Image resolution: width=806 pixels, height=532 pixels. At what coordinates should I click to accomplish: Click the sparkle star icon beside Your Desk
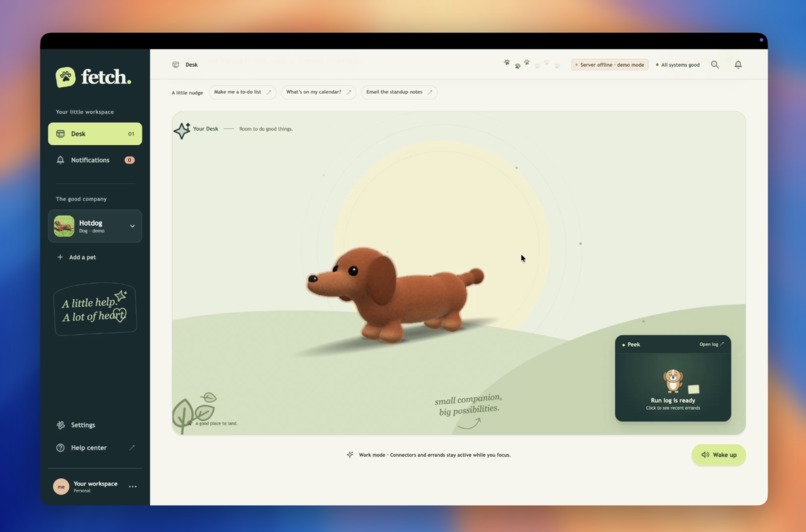182,131
